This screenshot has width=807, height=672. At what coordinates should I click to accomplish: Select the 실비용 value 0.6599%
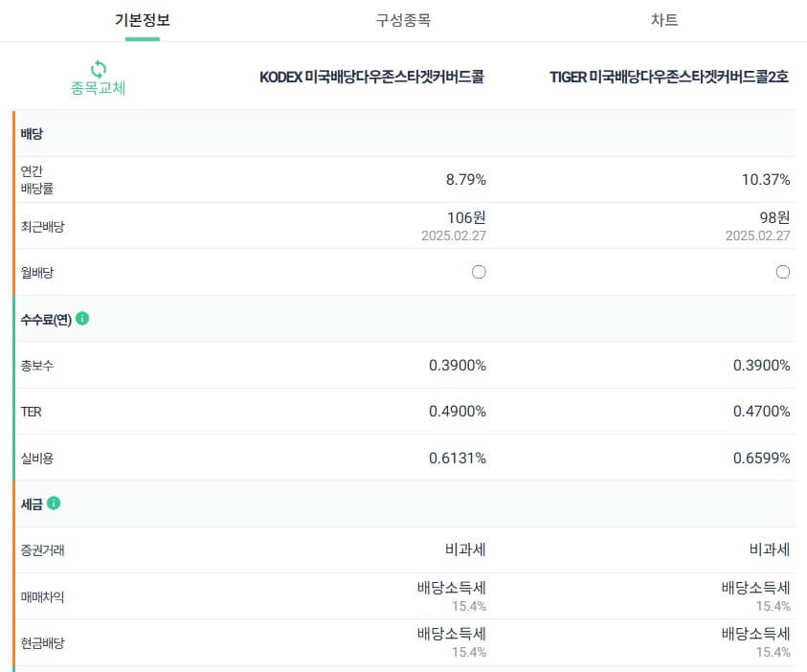click(x=762, y=458)
